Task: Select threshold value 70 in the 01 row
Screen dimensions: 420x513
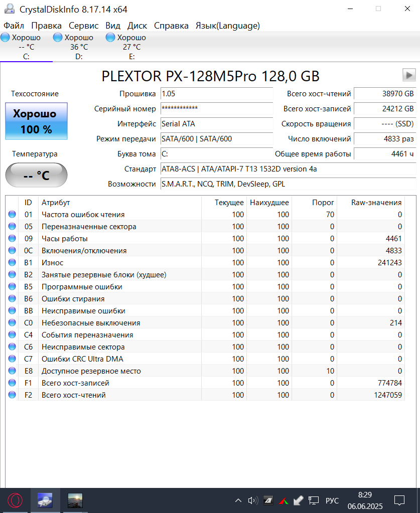Action: coord(330,215)
